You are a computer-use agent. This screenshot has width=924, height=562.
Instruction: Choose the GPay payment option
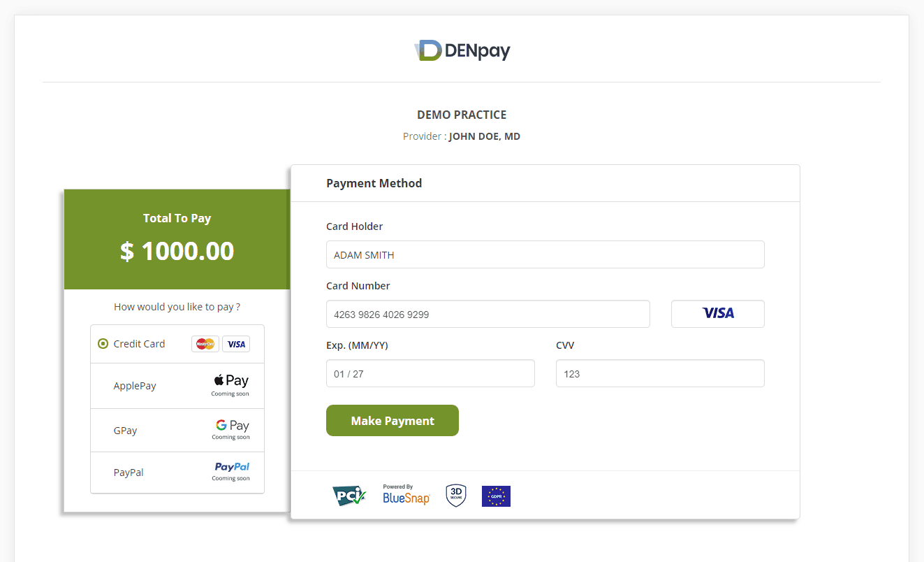click(x=177, y=431)
